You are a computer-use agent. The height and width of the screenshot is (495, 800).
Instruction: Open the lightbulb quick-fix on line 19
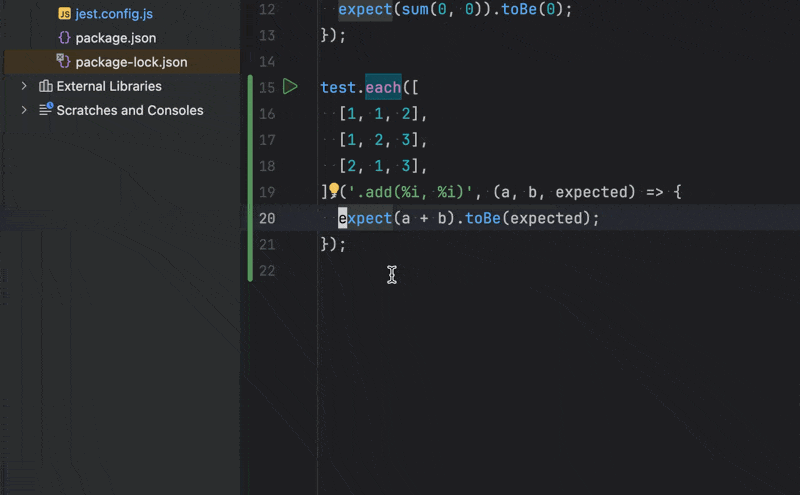pyautogui.click(x=334, y=190)
